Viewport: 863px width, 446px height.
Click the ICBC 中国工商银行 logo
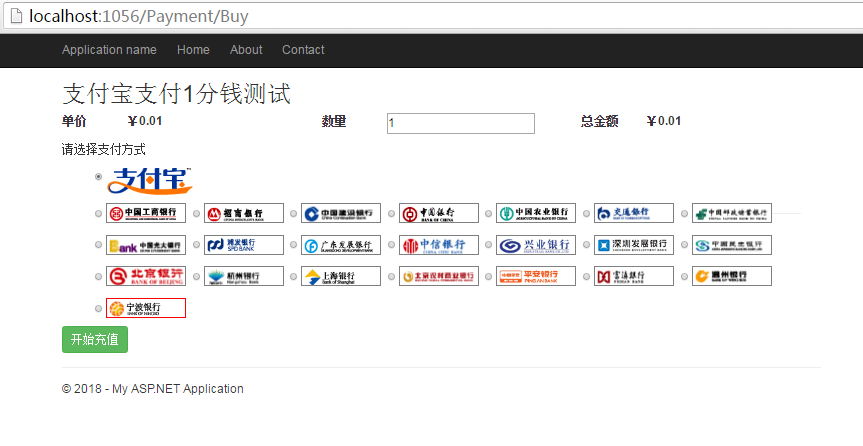coord(146,213)
